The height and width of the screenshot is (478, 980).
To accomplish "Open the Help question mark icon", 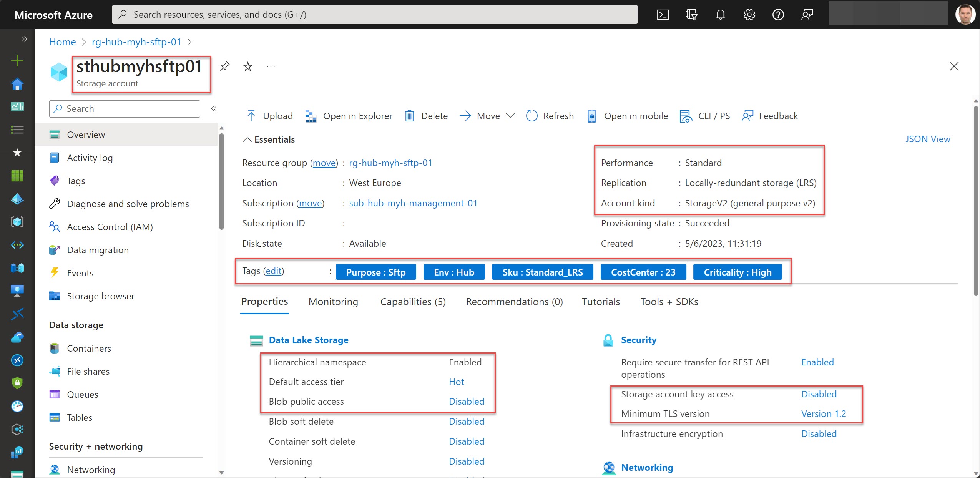I will 778,15.
